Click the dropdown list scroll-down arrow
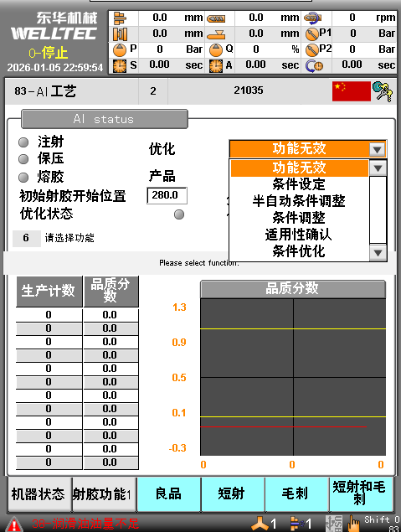This screenshot has height=532, width=401. pos(378,252)
